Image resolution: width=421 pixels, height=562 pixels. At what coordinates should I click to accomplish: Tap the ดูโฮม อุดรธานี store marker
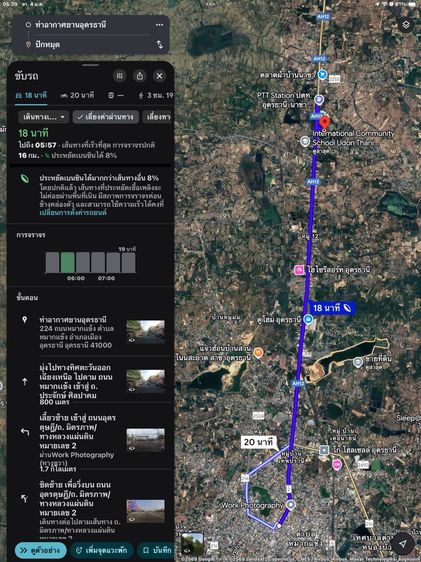(308, 319)
